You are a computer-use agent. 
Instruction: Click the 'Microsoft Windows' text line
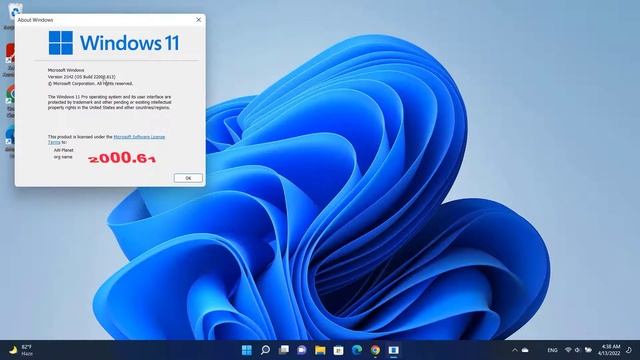coord(66,70)
